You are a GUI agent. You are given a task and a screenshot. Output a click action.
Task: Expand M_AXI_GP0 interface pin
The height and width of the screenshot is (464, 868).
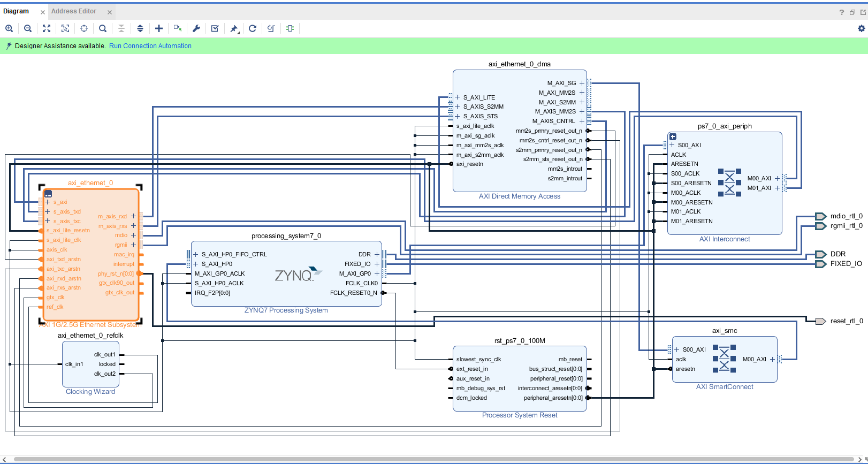377,273
